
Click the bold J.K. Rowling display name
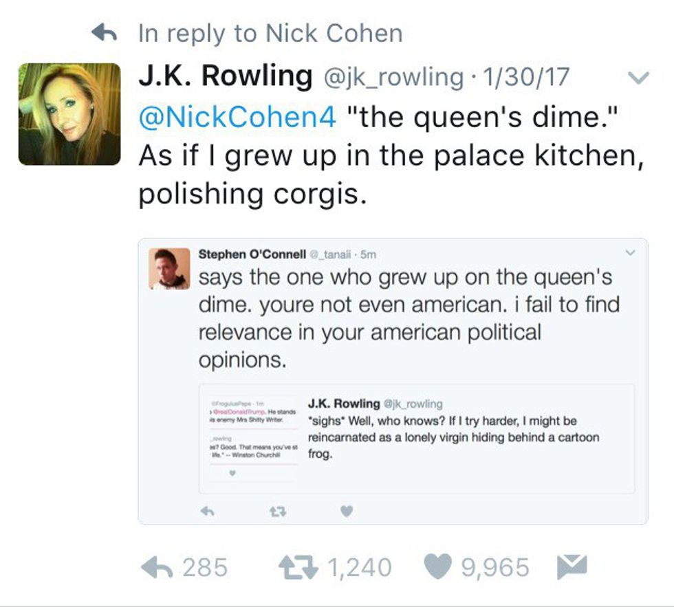(x=225, y=77)
